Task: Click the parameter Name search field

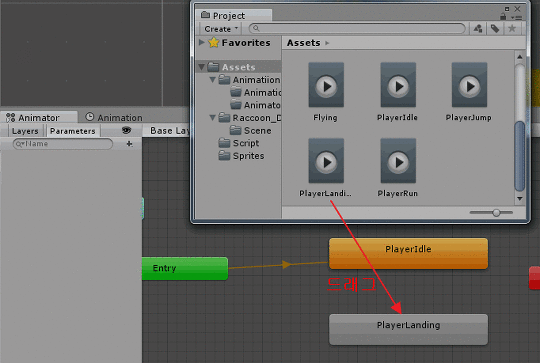Action: [63, 144]
